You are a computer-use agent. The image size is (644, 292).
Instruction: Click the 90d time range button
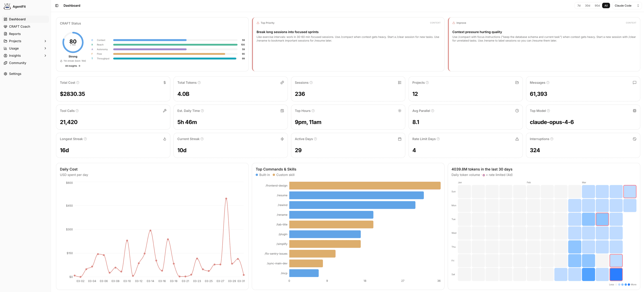tap(597, 5)
